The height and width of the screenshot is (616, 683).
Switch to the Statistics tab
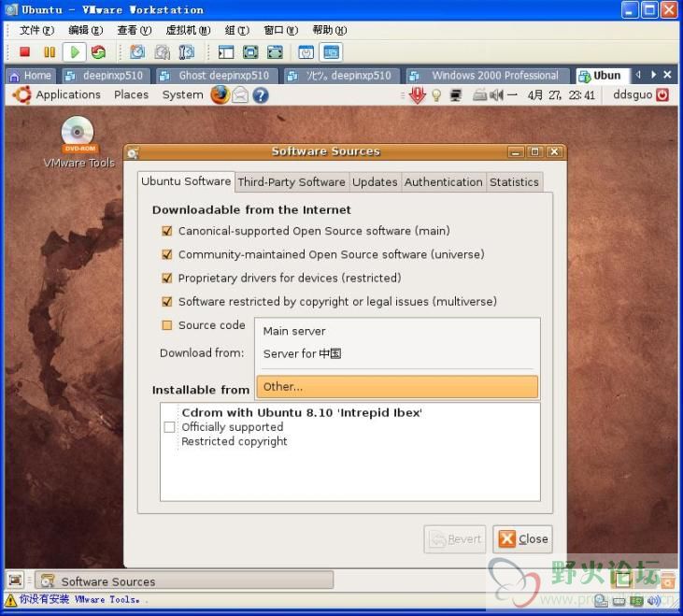tap(514, 182)
